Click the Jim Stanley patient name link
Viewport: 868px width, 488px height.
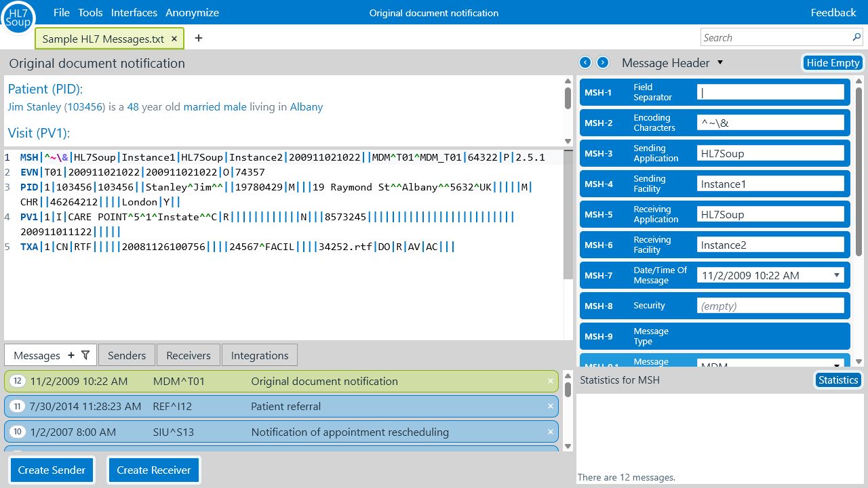35,106
